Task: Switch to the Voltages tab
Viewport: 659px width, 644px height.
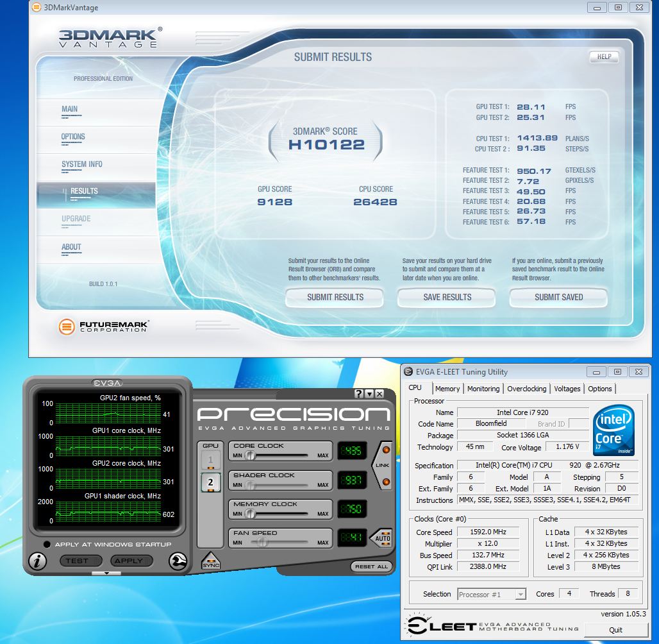Action: (567, 389)
